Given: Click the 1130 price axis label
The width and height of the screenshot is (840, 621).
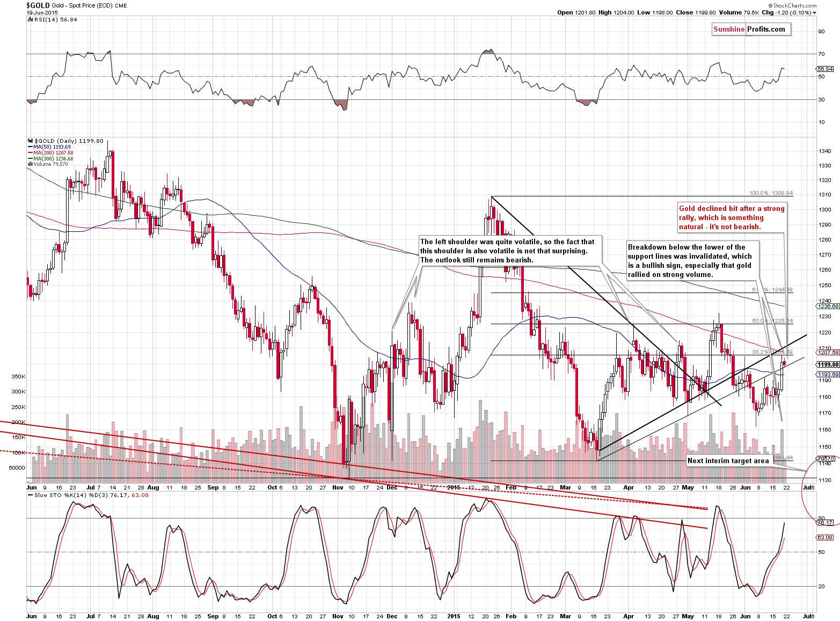Looking at the screenshot, I should click(825, 480).
